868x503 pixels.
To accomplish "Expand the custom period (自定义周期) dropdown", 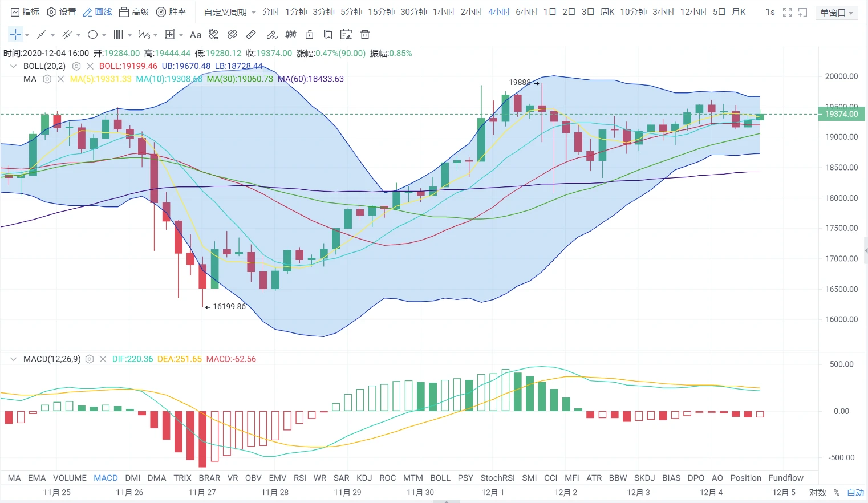I will tap(230, 12).
